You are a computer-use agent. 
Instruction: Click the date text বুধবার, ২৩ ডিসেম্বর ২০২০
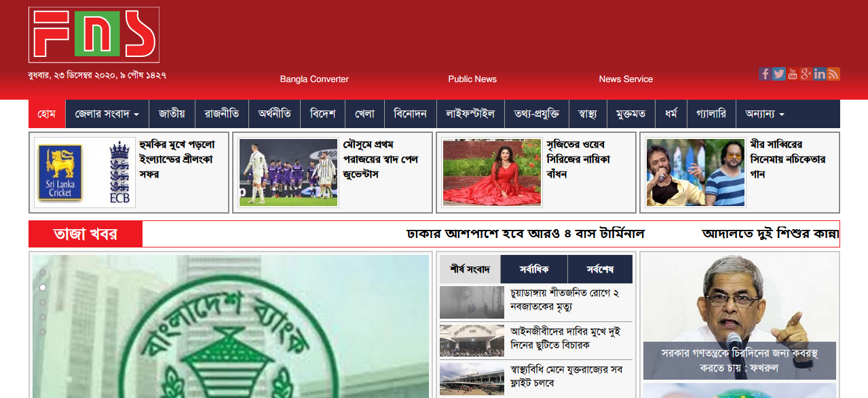click(x=97, y=75)
